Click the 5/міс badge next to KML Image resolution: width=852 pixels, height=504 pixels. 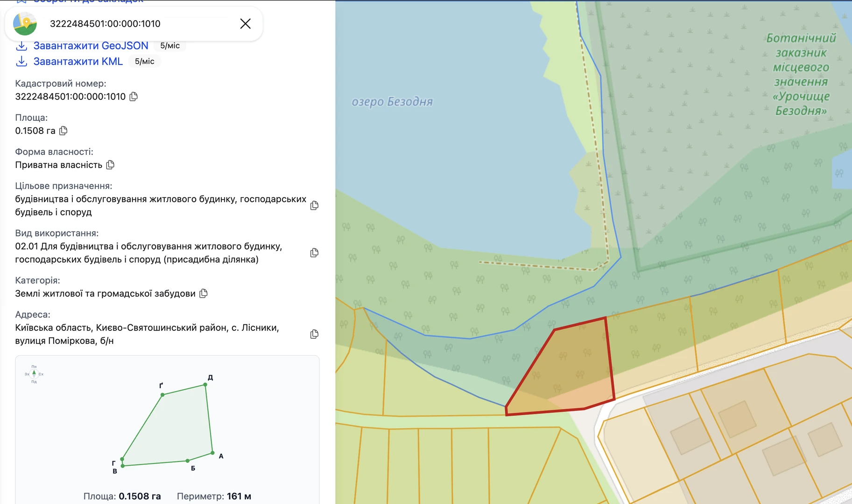145,61
